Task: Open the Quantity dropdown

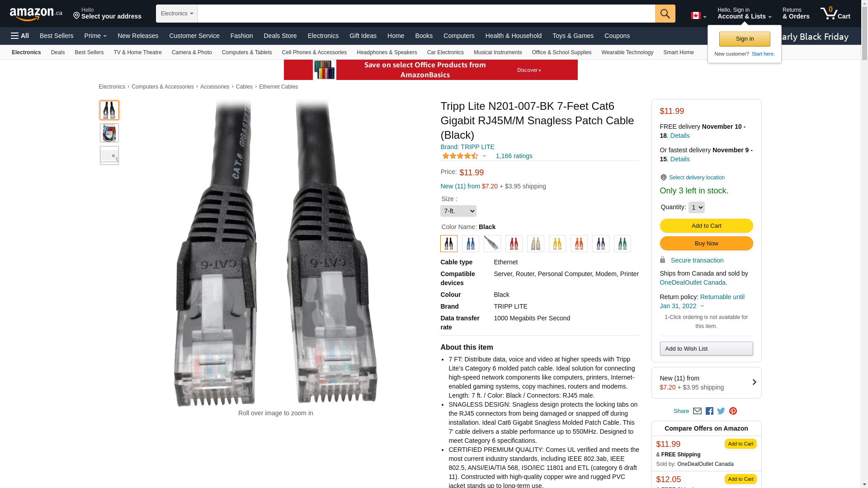Action: point(696,207)
